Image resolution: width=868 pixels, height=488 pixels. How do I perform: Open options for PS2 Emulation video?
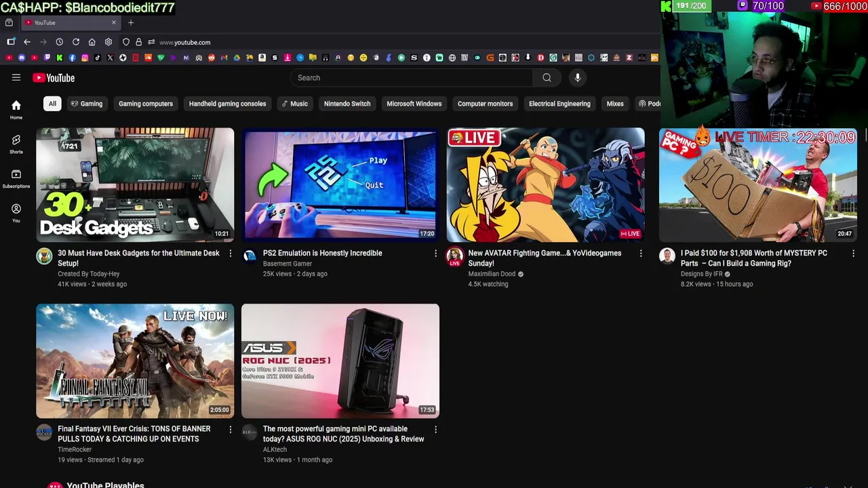(435, 253)
